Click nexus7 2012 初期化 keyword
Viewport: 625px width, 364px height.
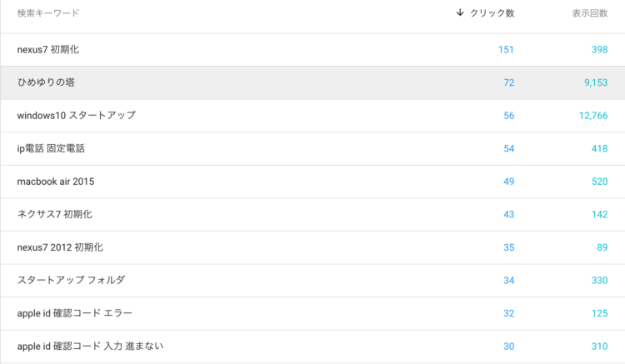pos(60,247)
